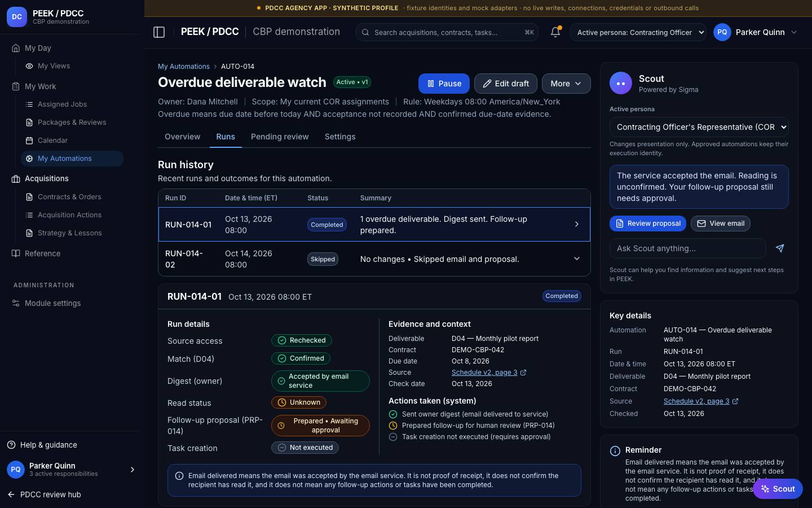This screenshot has width=812, height=508.
Task: Click the send arrow in Scout chat
Action: pos(780,248)
